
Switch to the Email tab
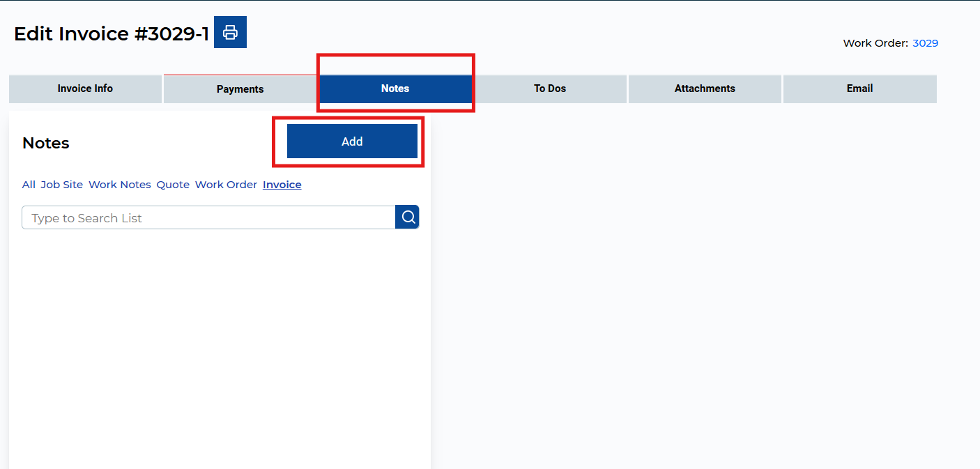pos(859,89)
